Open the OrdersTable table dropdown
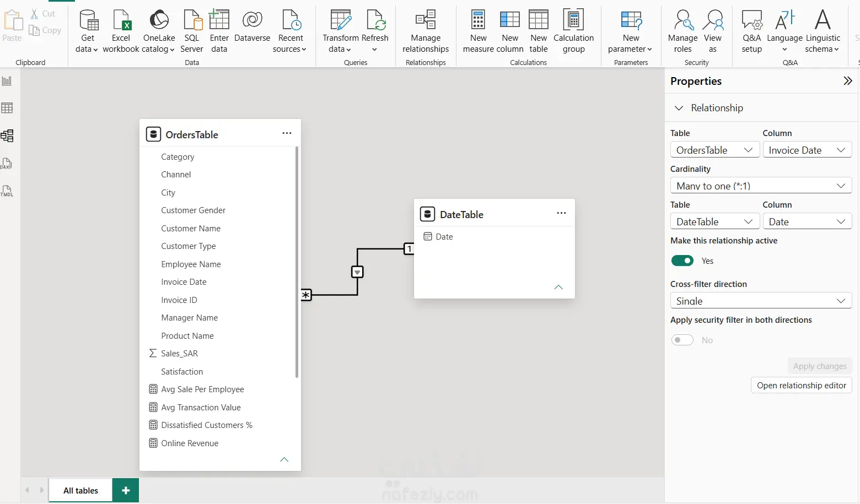860x504 pixels. click(714, 150)
